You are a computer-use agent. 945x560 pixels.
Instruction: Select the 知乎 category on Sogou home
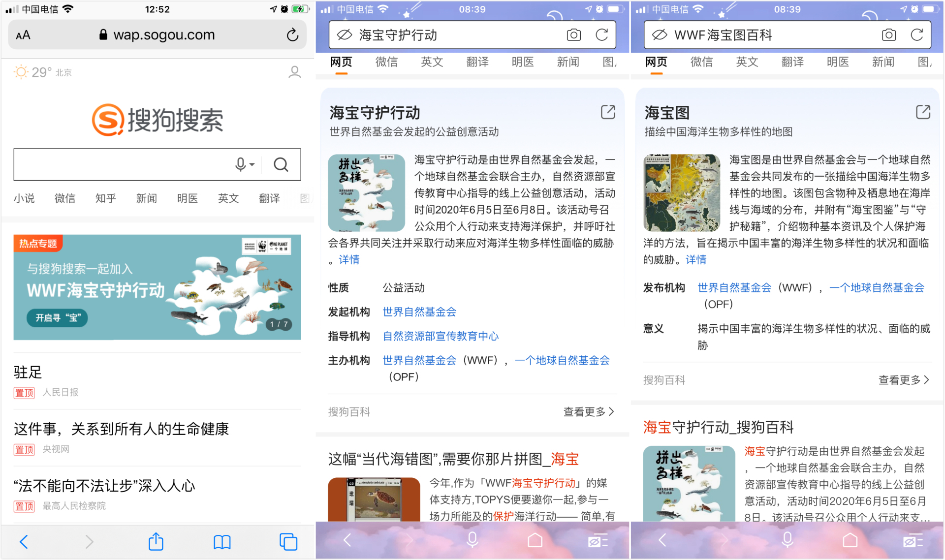click(106, 198)
